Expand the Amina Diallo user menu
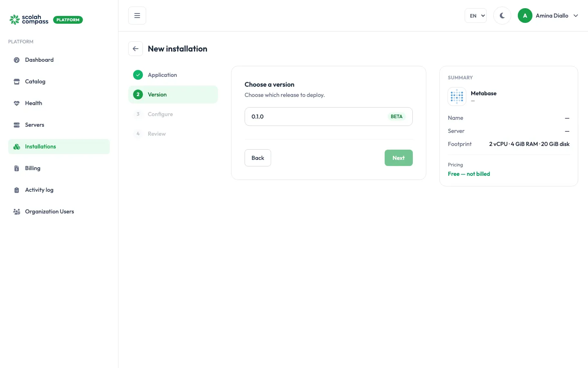 pos(548,16)
